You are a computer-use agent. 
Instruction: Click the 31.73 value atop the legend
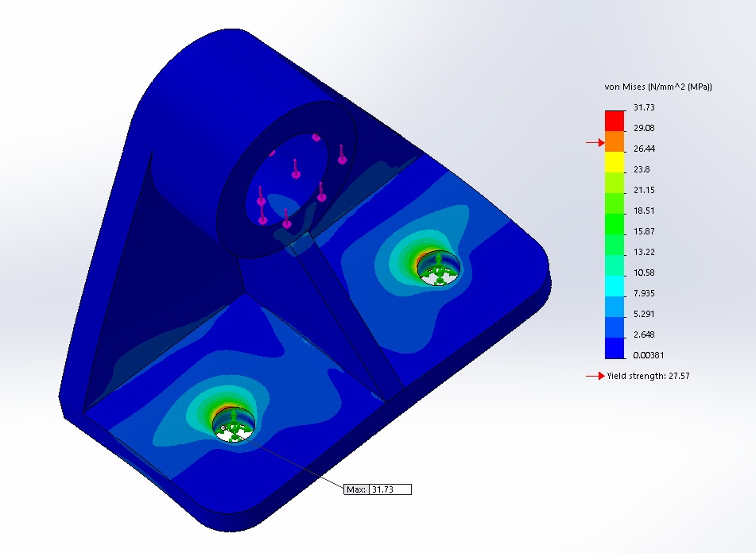(644, 107)
